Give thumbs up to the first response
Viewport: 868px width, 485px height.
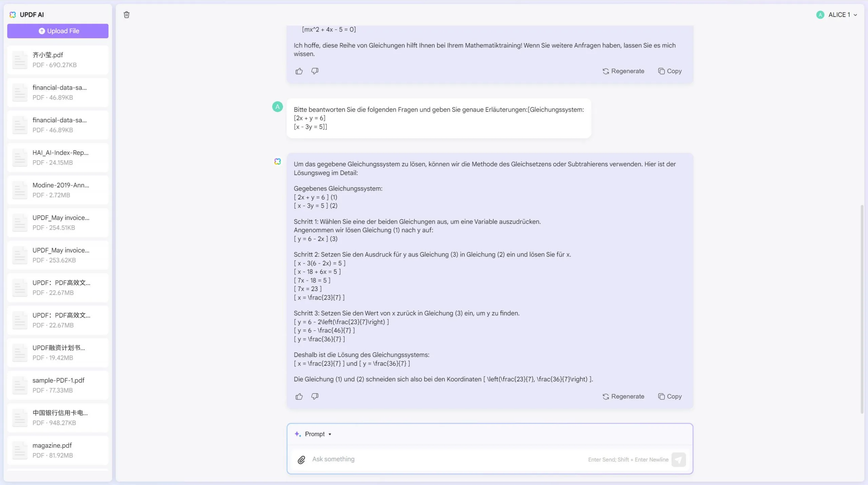(x=299, y=71)
